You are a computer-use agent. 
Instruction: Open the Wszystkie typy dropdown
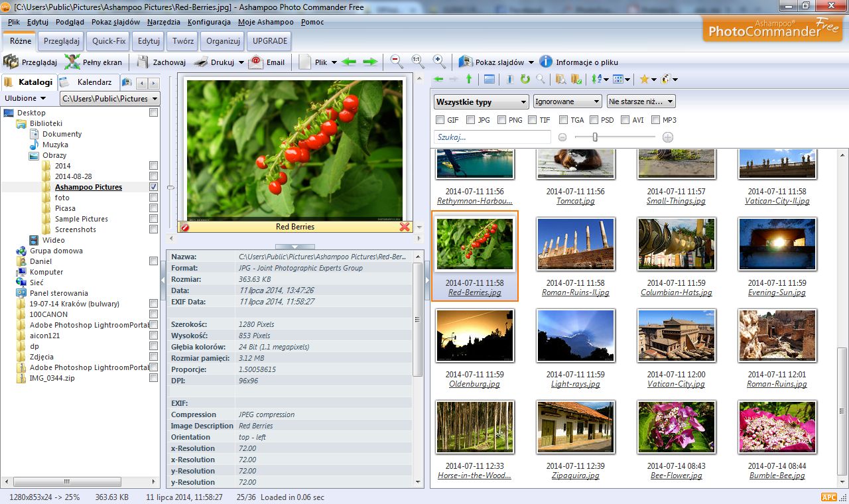pos(481,102)
